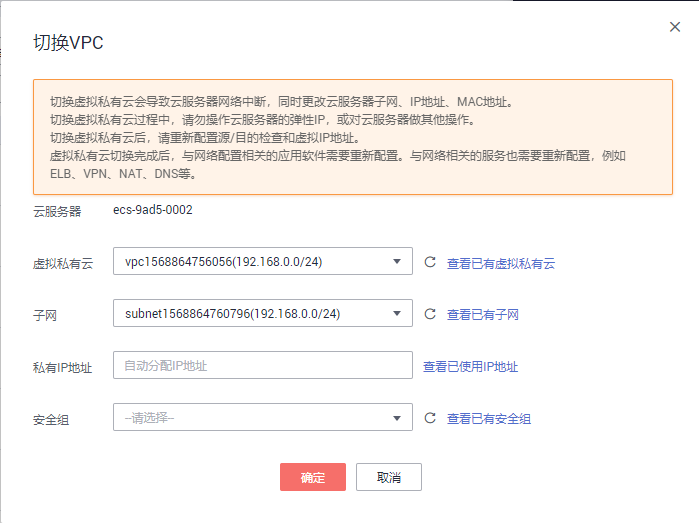Click the 私有IP地址 field label
Image resolution: width=699 pixels, height=523 pixels.
62,368
